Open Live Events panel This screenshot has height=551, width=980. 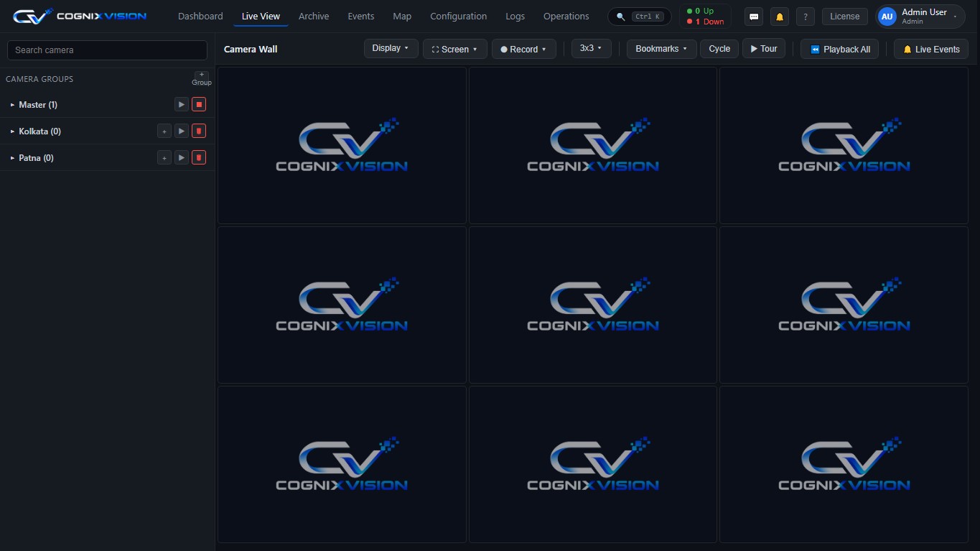coord(931,49)
